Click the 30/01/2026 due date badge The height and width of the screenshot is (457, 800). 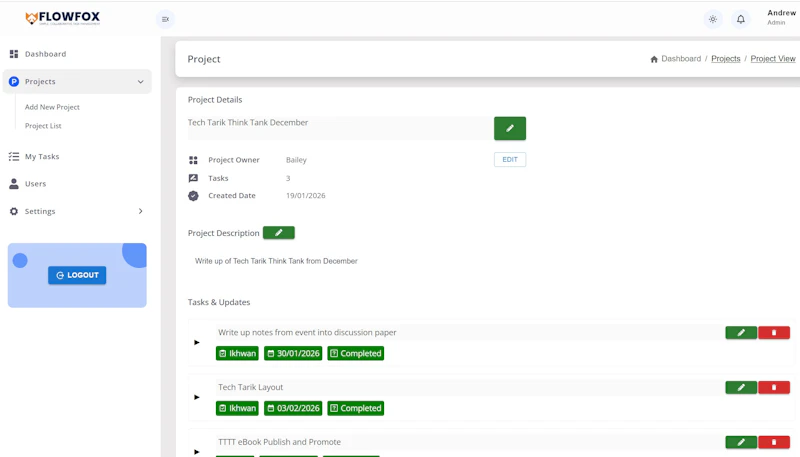(293, 353)
